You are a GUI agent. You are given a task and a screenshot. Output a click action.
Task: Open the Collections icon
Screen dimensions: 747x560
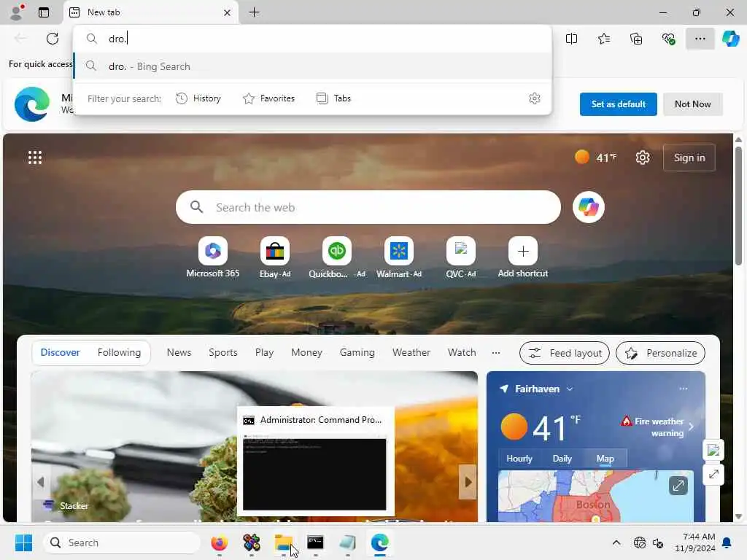click(x=636, y=39)
